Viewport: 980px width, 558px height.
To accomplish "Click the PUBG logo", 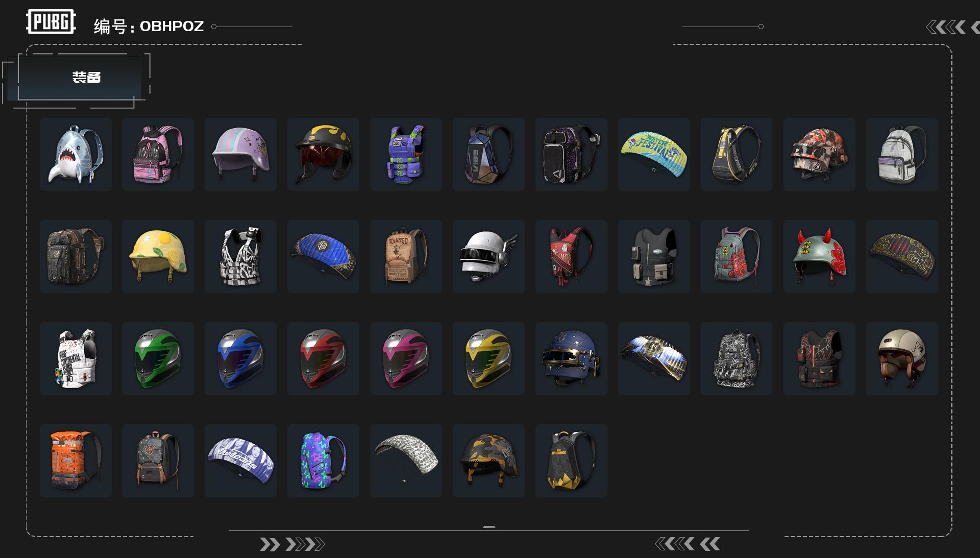I will coord(51,22).
